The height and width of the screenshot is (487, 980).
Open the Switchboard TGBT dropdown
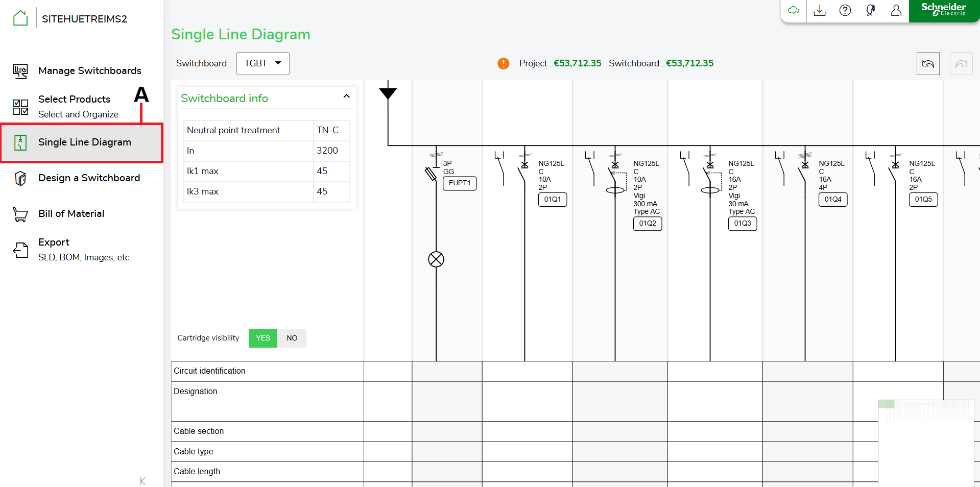tap(263, 63)
